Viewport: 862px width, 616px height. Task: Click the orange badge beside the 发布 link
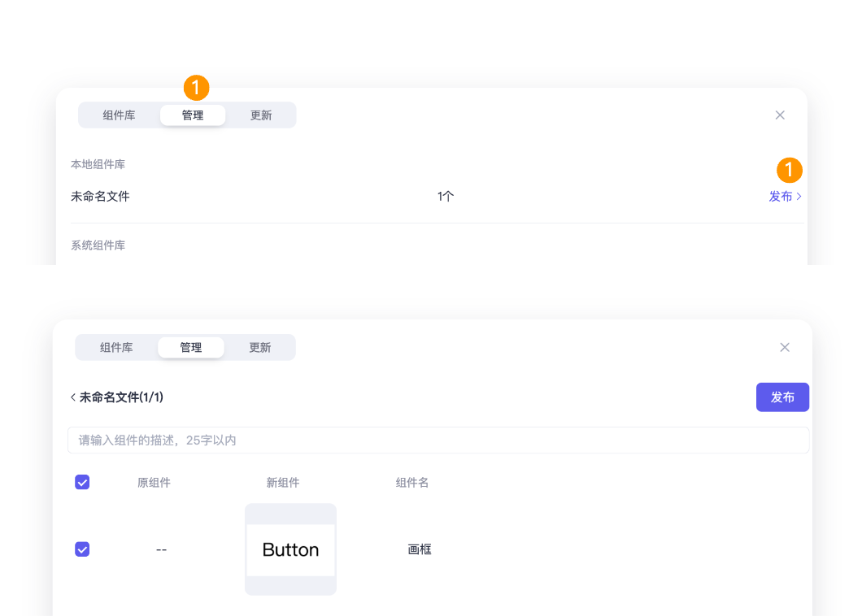(x=790, y=171)
